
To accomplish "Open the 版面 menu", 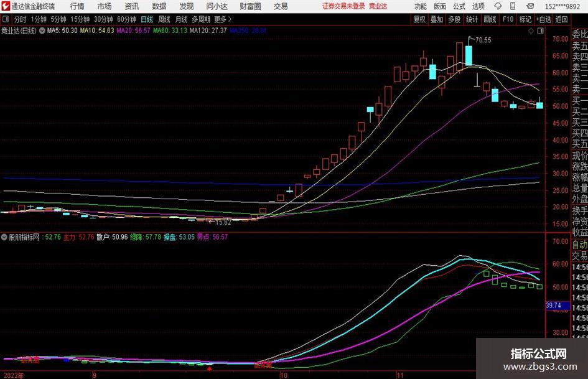I will (440, 6).
